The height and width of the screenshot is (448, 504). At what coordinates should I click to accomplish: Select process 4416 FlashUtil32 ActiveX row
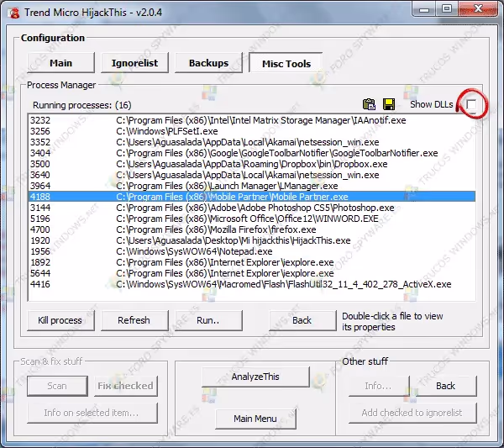(252, 284)
